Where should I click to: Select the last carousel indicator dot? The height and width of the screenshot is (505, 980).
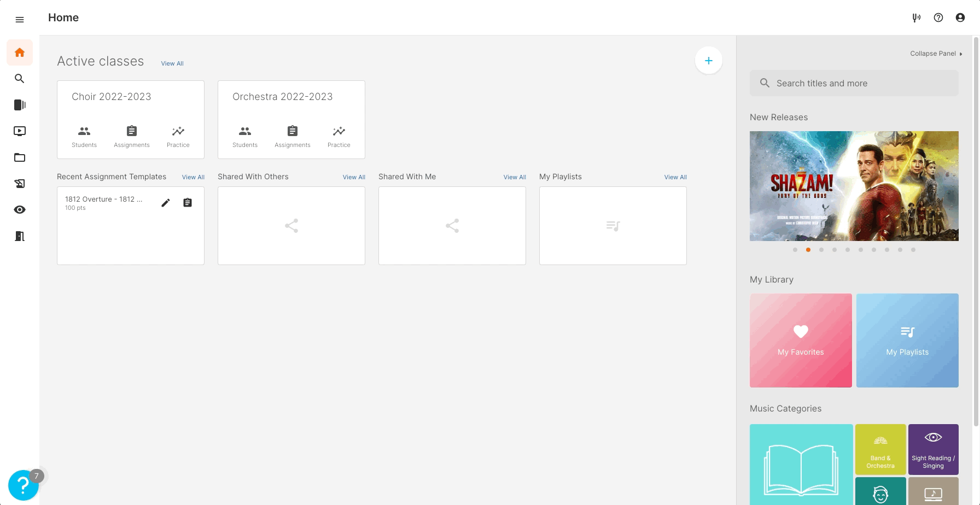click(x=913, y=250)
